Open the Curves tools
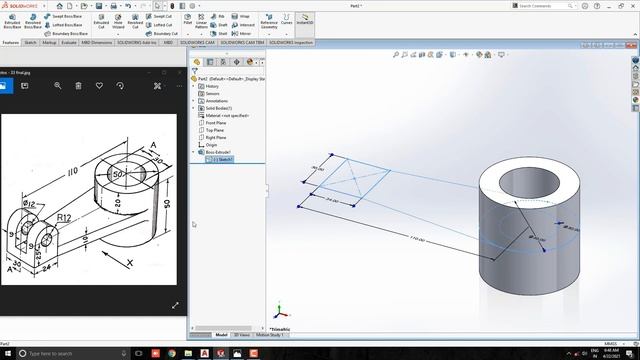640x360 pixels. point(287,19)
